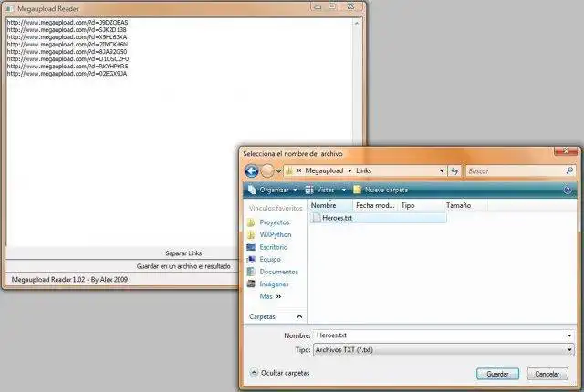Click the magnifier search icon

569,170
